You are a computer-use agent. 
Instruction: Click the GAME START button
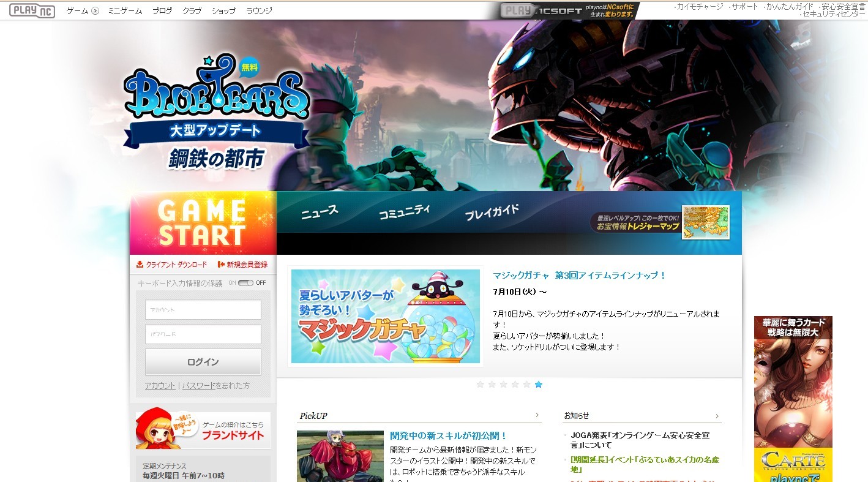pyautogui.click(x=203, y=223)
